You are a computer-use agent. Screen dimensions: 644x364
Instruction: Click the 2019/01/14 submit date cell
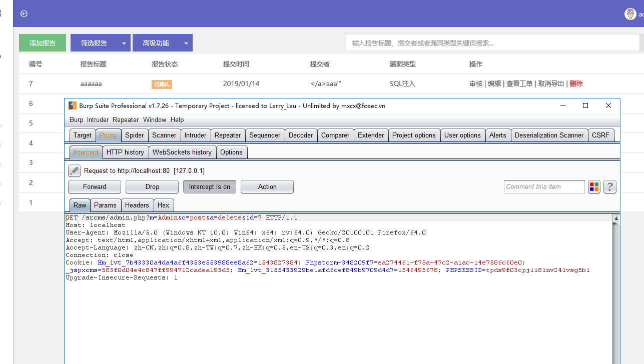click(241, 84)
